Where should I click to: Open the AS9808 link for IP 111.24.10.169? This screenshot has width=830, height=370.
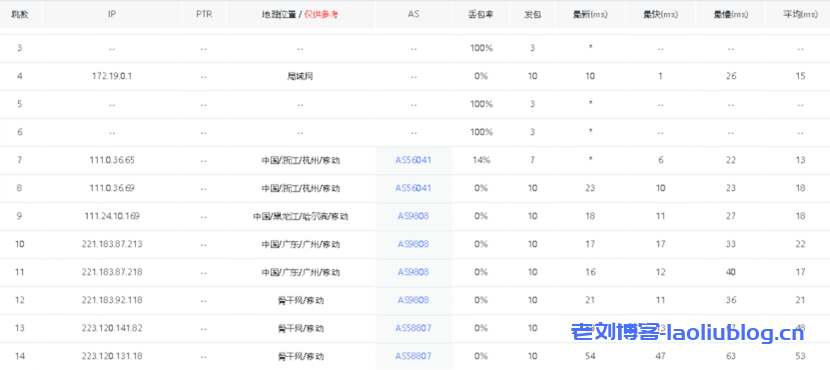(x=413, y=216)
